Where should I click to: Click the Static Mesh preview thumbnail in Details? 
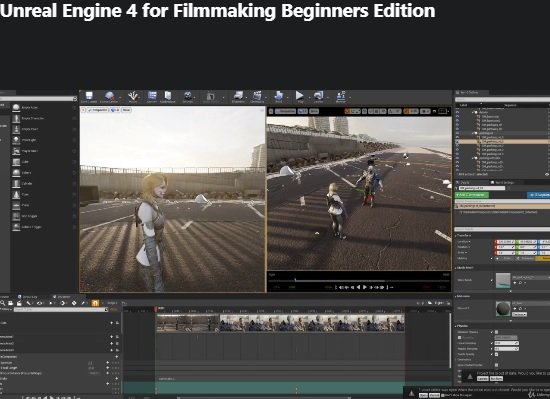tap(503, 280)
